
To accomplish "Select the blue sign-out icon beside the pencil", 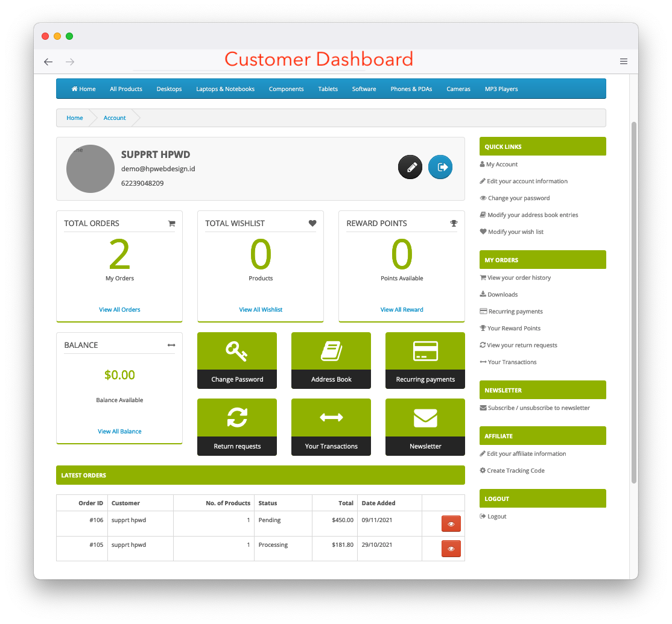I will pyautogui.click(x=440, y=167).
